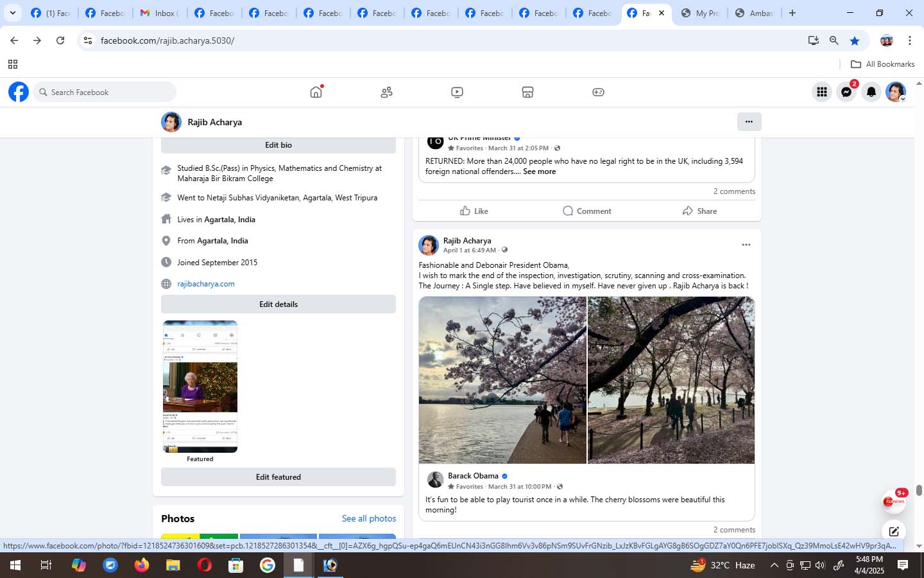Viewport: 924px width, 578px height.
Task: Close the active Facebook tab
Action: (662, 13)
